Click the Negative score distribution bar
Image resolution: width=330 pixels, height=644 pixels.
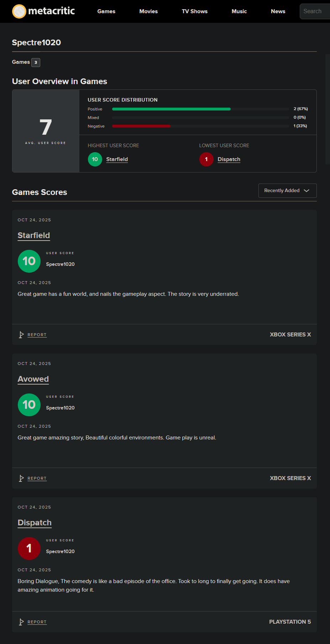141,126
